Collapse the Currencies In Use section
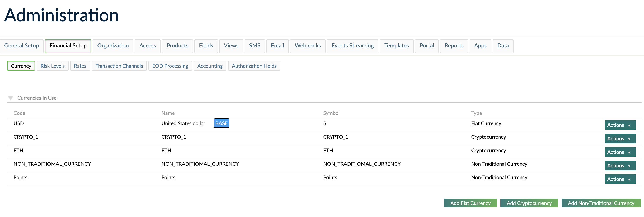This screenshot has height=217, width=644. (x=11, y=98)
